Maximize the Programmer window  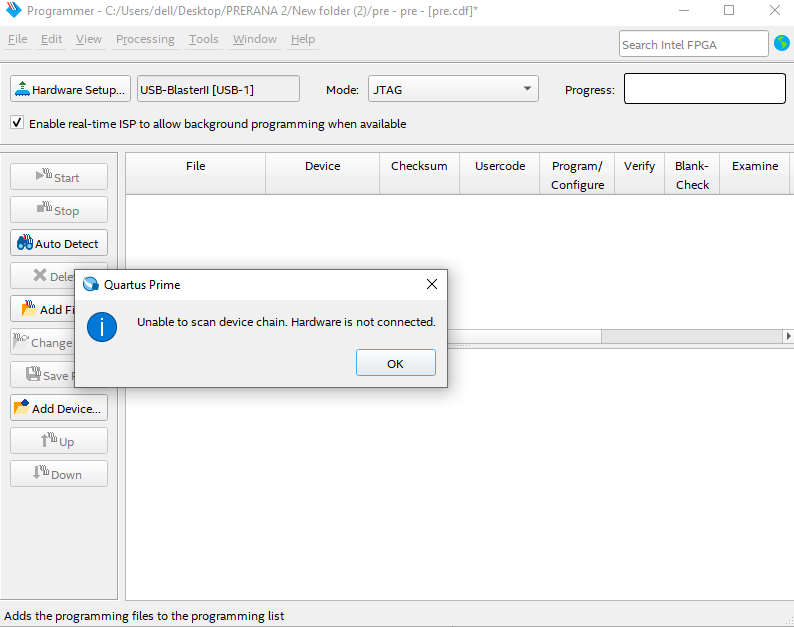pos(729,10)
